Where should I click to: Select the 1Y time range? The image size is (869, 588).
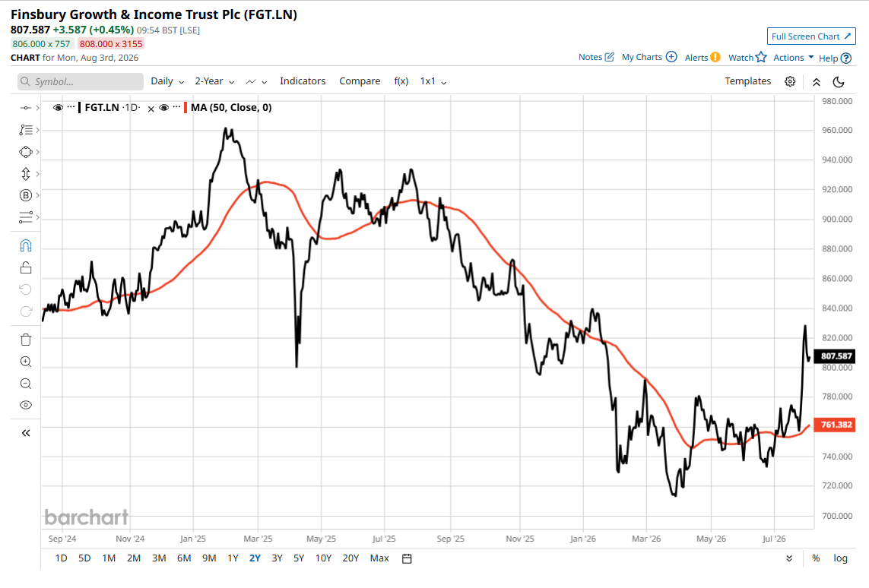233,558
